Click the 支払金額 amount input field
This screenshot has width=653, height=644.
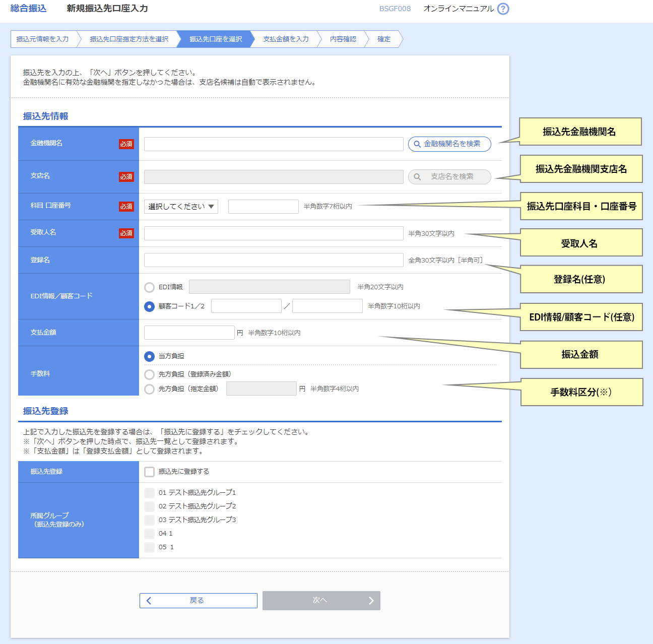pyautogui.click(x=189, y=333)
